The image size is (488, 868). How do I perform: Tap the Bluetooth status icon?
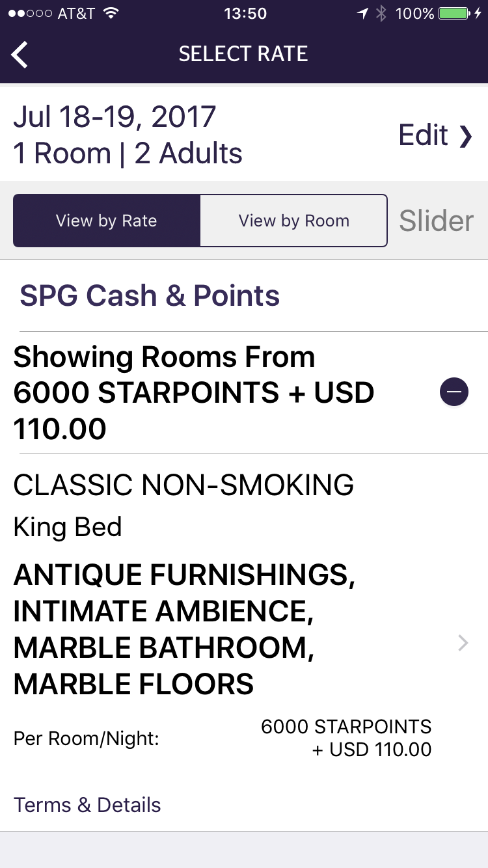381,14
